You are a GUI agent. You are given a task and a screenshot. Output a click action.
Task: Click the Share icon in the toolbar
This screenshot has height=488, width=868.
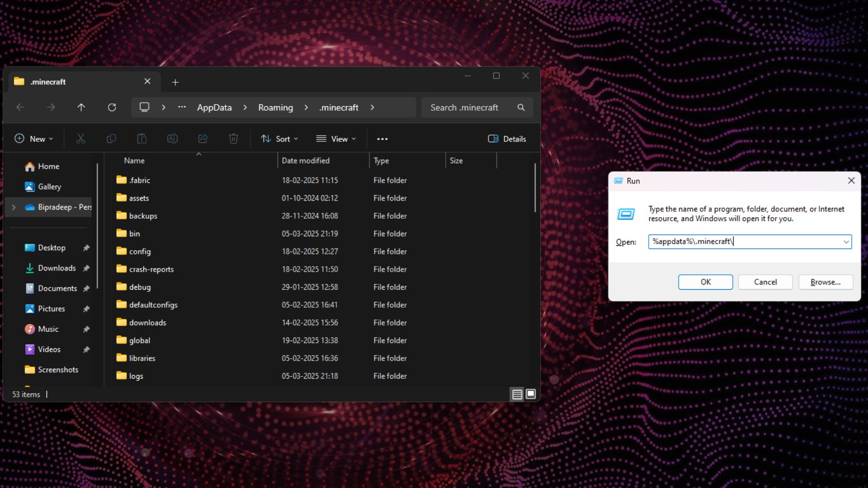[203, 139]
